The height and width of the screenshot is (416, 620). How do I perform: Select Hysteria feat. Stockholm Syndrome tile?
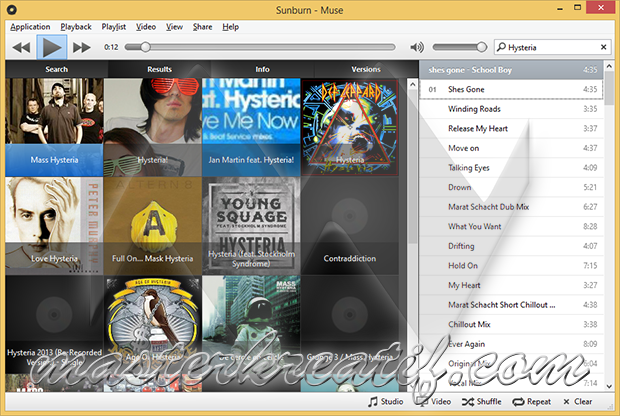click(251, 226)
